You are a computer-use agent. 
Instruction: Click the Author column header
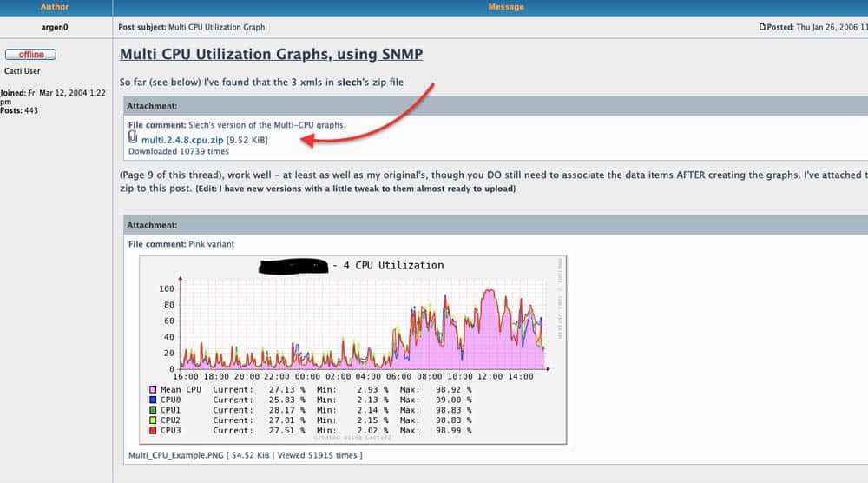55,7
